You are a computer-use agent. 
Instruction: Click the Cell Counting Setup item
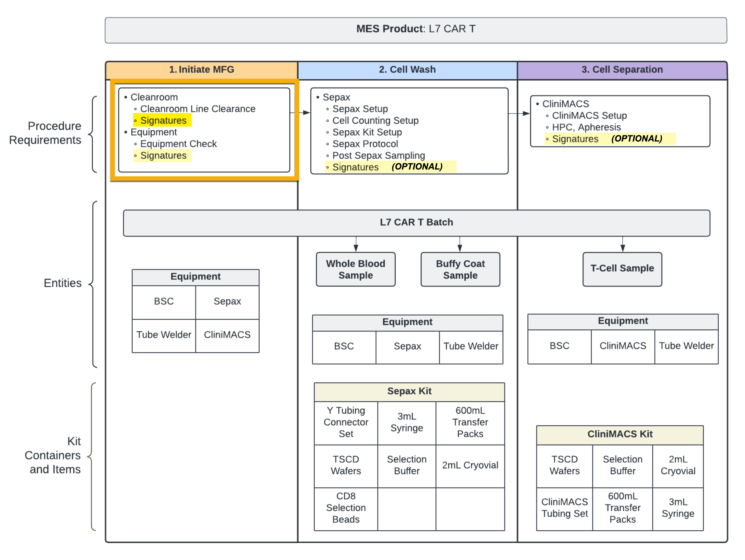coord(375,121)
